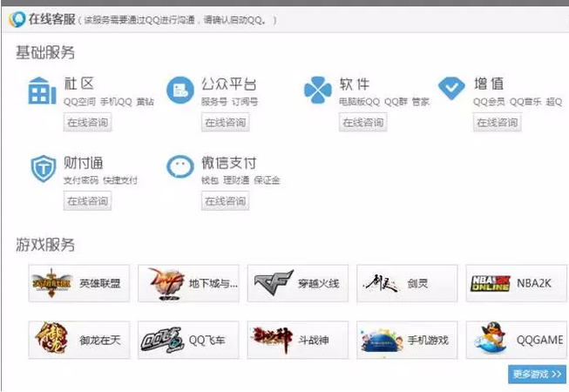The width and height of the screenshot is (569, 392).
Task: Click the 御龙在天 game name
Action: (x=100, y=340)
